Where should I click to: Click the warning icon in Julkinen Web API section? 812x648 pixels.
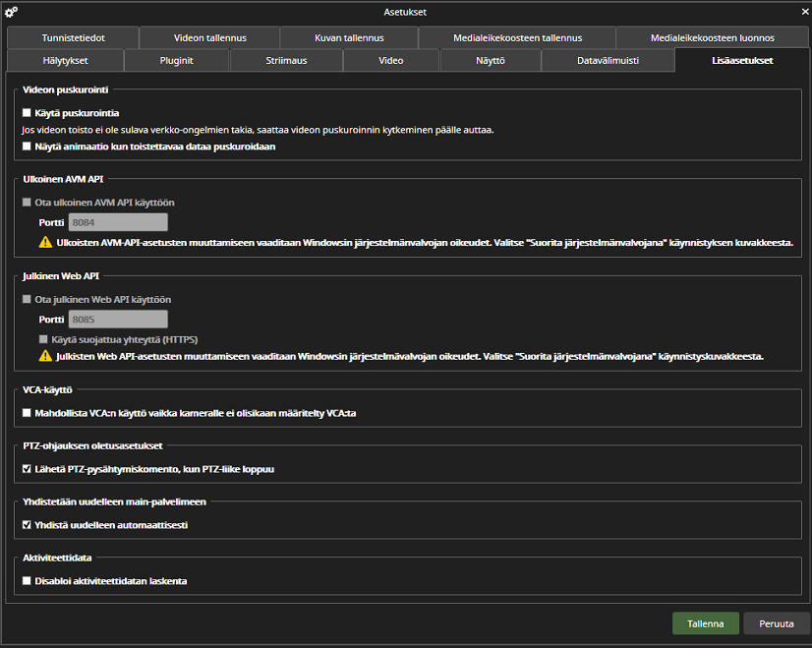(x=45, y=356)
